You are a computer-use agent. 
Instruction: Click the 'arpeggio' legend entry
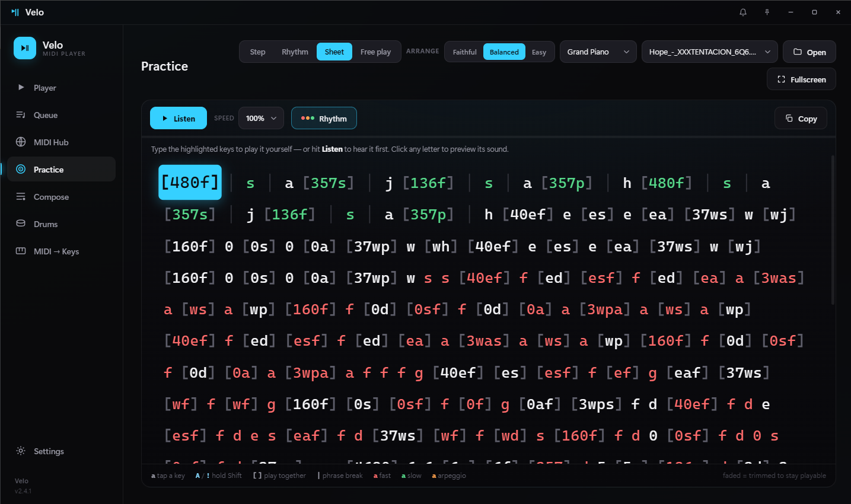click(x=449, y=476)
